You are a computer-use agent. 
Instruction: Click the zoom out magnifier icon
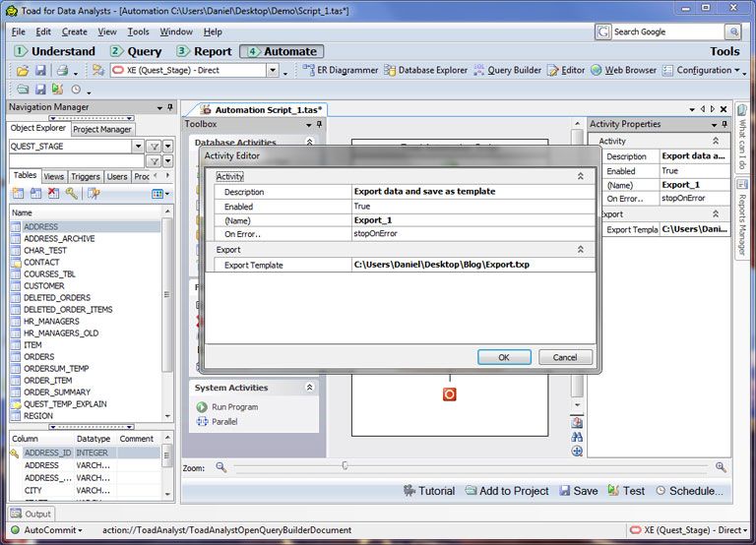coord(220,467)
